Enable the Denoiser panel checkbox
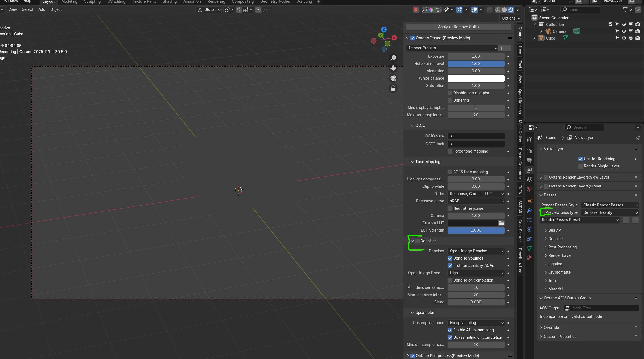This screenshot has width=644, height=359. pyautogui.click(x=418, y=241)
